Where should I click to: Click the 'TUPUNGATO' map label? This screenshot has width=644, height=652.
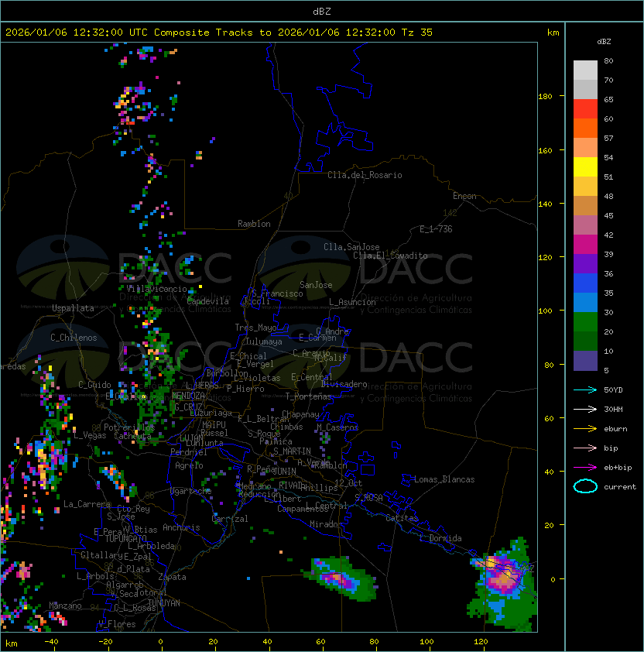click(126, 539)
